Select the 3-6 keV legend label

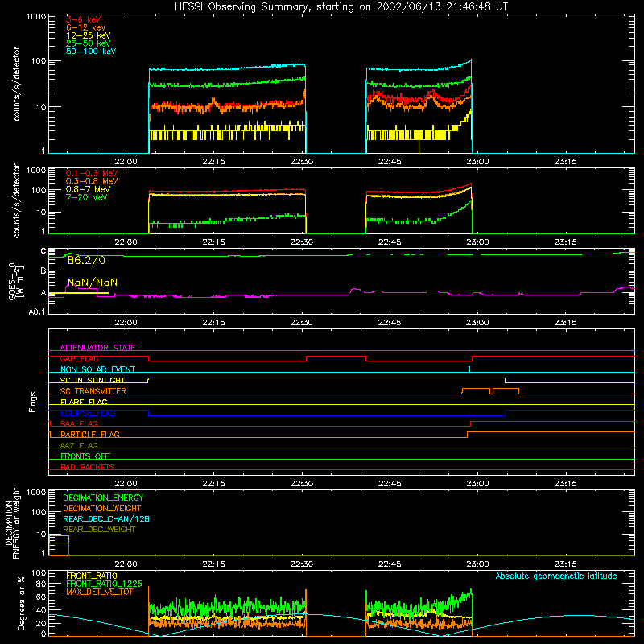coord(84,19)
